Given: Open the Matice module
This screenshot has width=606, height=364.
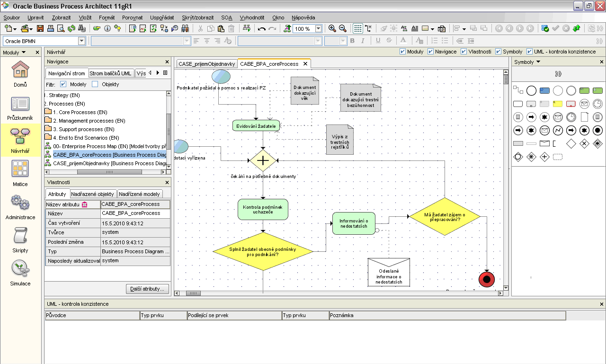Looking at the screenshot, I should (20, 174).
